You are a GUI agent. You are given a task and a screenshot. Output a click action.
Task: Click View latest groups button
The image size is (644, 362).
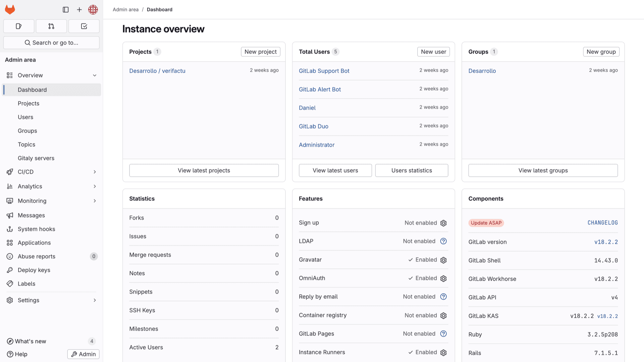coord(543,170)
